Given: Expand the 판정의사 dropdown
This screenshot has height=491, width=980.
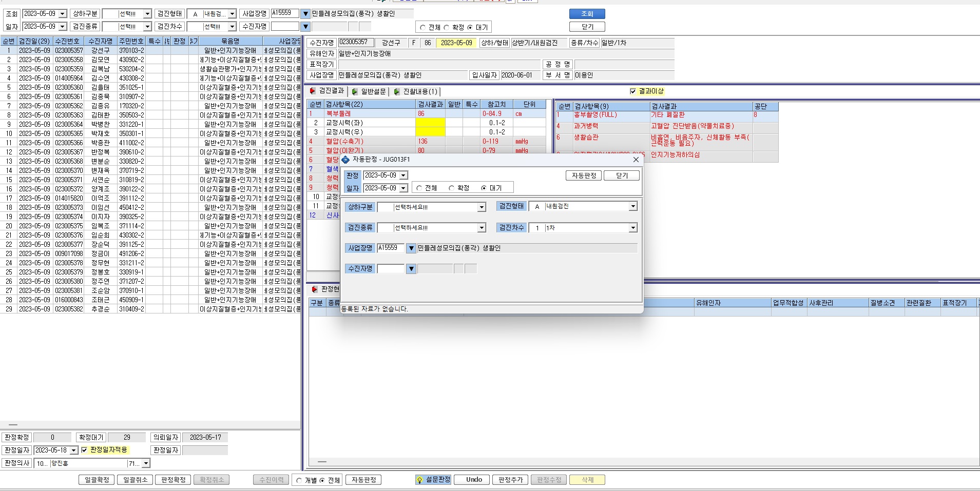Looking at the screenshot, I should (x=146, y=463).
